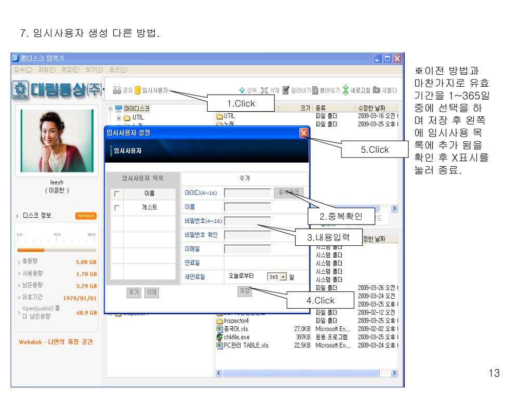Viewport: 532px width, 399px height.
Task: Go up with the 상위 arrow icon
Action: coord(242,90)
